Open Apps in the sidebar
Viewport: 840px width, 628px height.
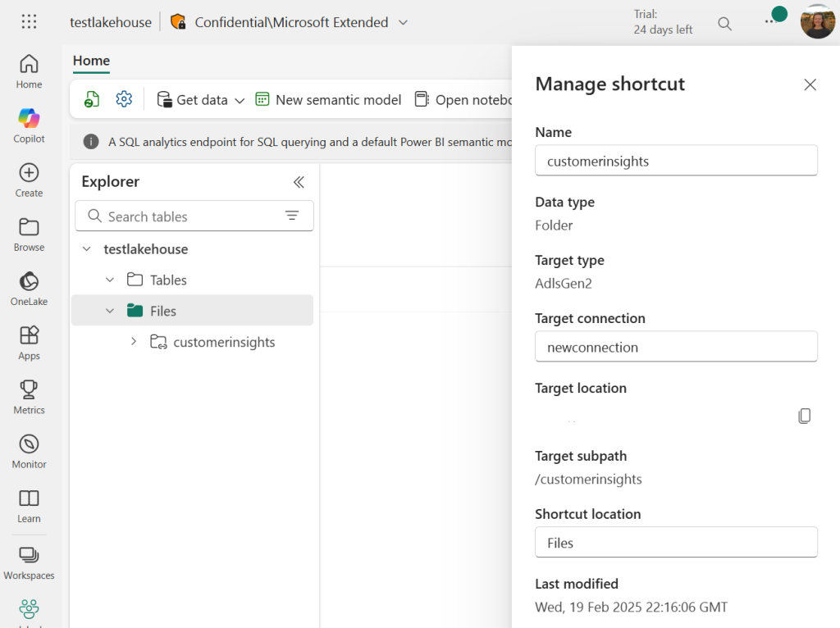point(29,344)
